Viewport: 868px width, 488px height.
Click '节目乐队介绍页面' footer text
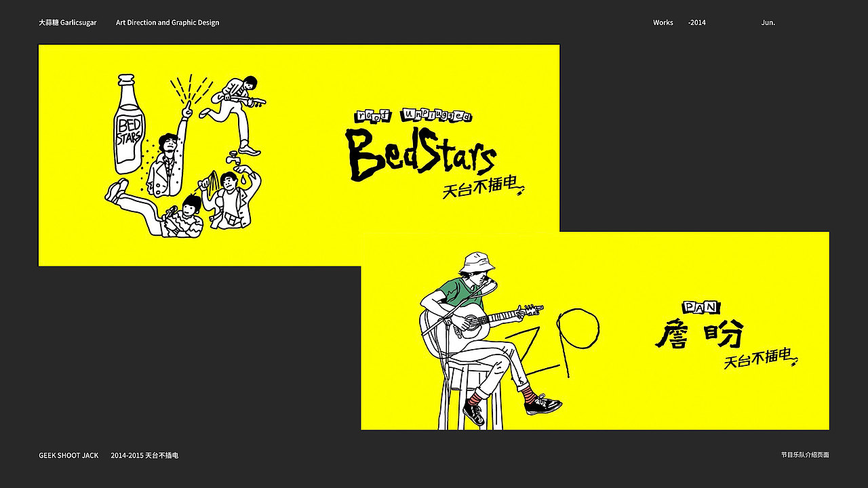pos(805,455)
